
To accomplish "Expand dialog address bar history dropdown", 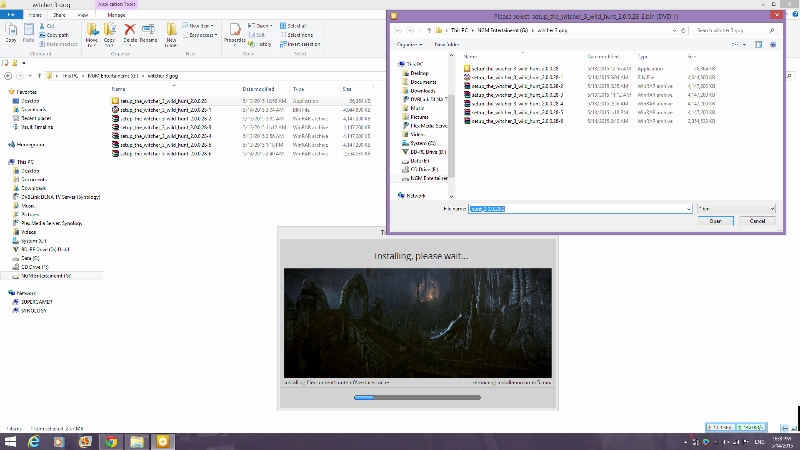I will [674, 31].
